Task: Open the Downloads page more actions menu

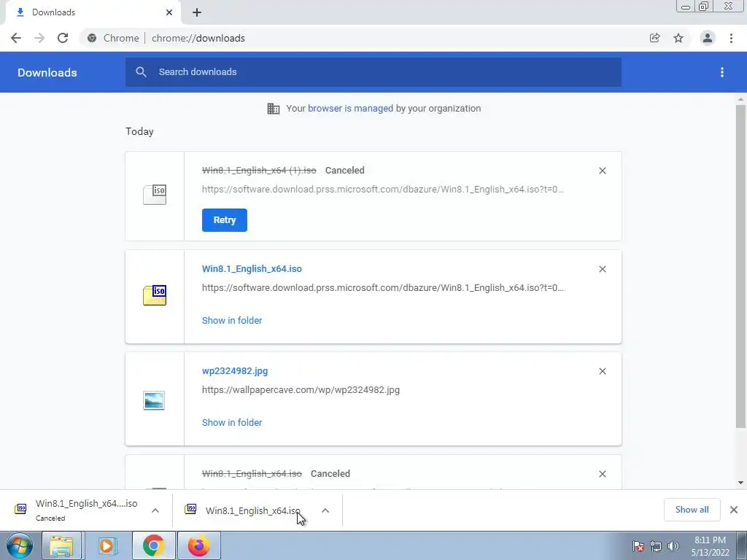Action: [x=722, y=72]
